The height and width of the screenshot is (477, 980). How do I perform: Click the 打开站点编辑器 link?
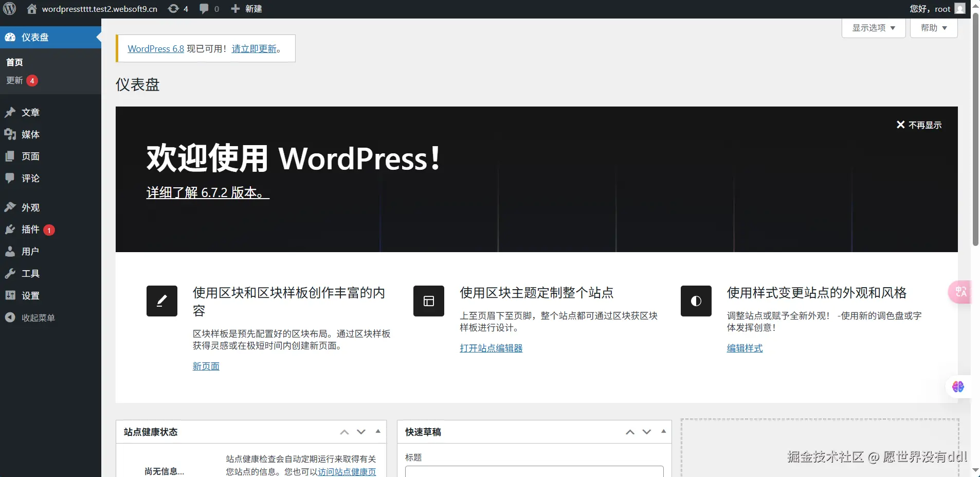pyautogui.click(x=491, y=348)
